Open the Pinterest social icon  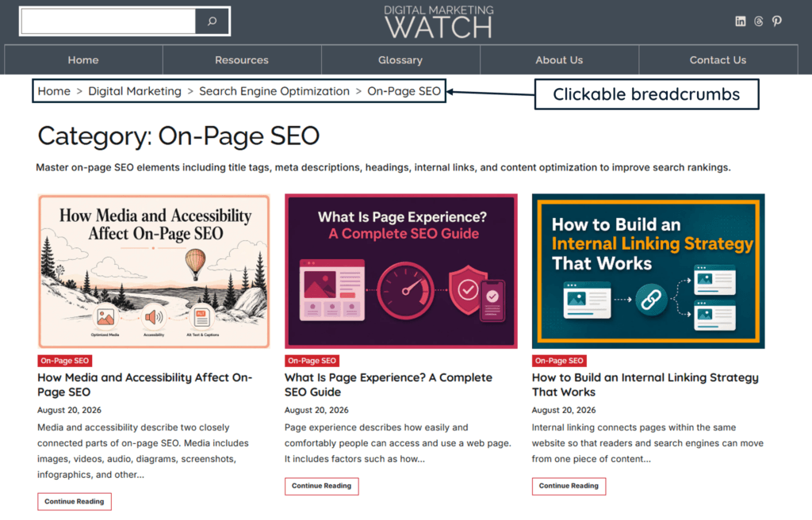click(x=777, y=21)
